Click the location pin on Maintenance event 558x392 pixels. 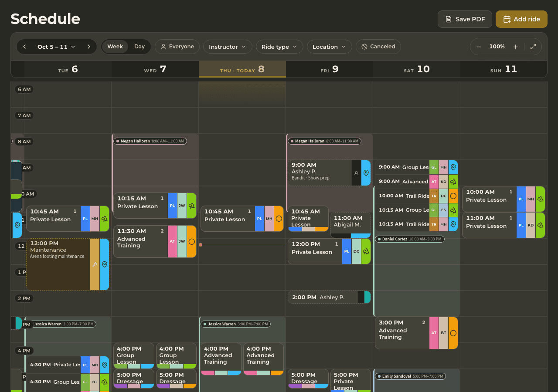pyautogui.click(x=105, y=264)
